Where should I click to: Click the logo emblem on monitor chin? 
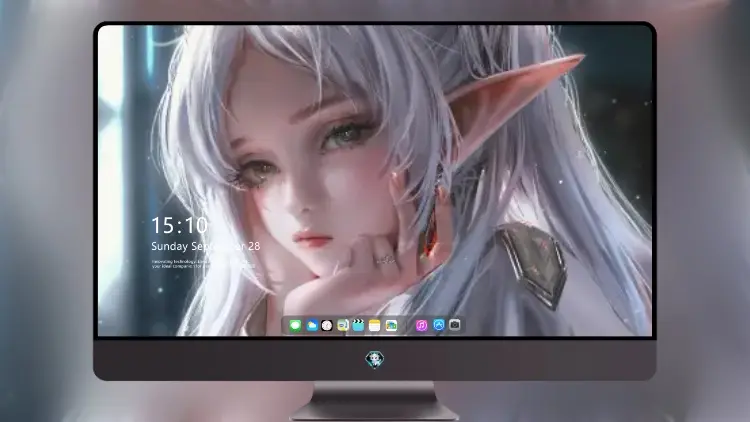tap(375, 359)
